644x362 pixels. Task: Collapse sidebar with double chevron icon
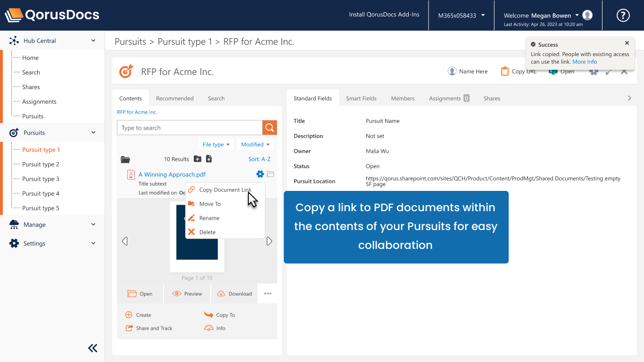(x=93, y=348)
